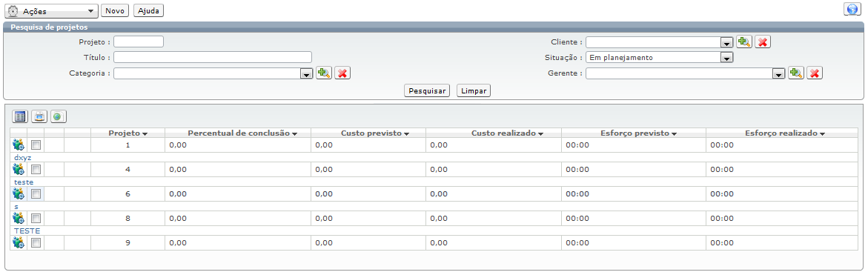
Task: Click the Pesquisar button
Action: [427, 90]
